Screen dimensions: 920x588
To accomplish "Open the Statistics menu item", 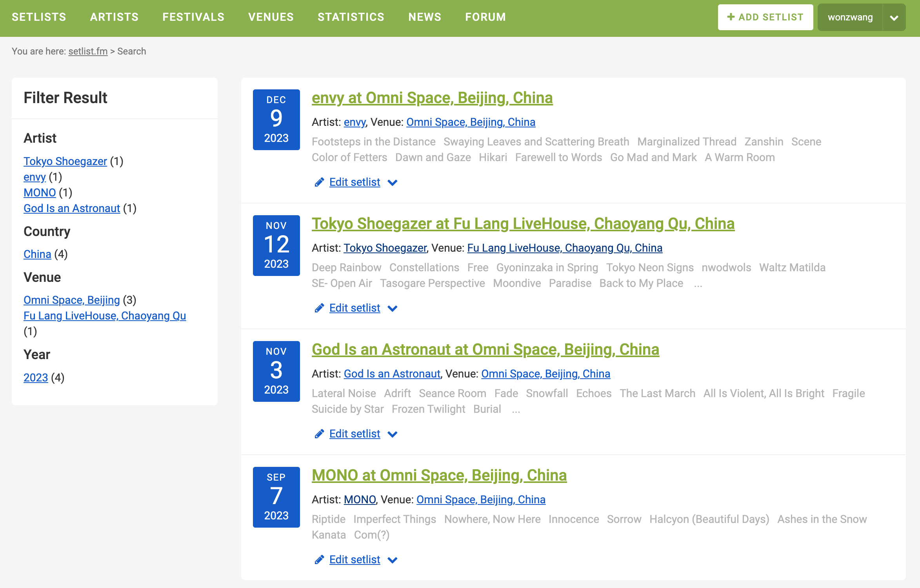I will (351, 17).
